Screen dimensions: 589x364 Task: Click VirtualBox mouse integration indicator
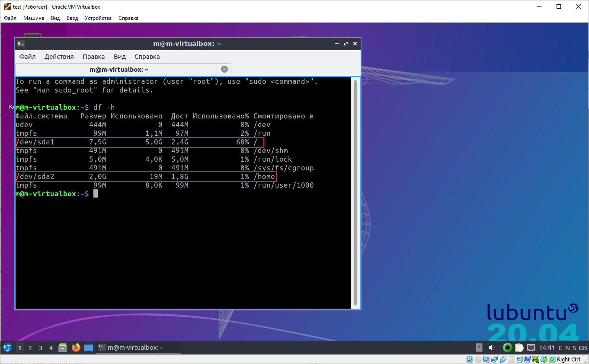tap(544, 359)
